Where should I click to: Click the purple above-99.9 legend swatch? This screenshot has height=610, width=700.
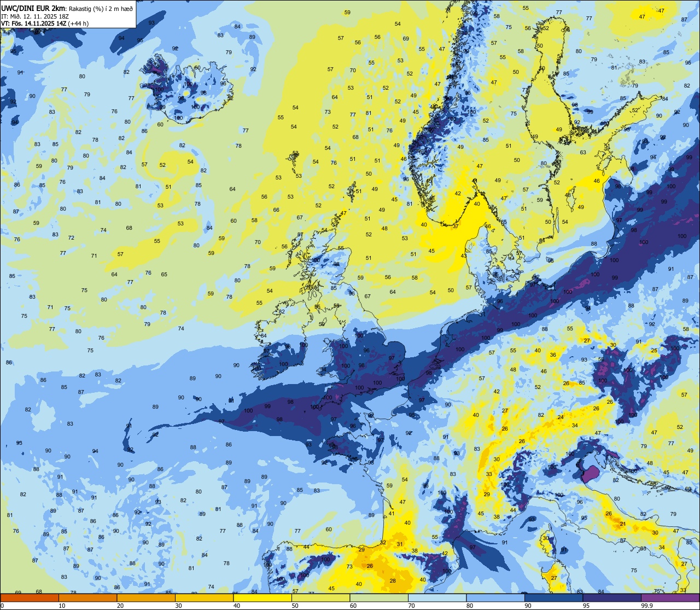tap(670, 598)
